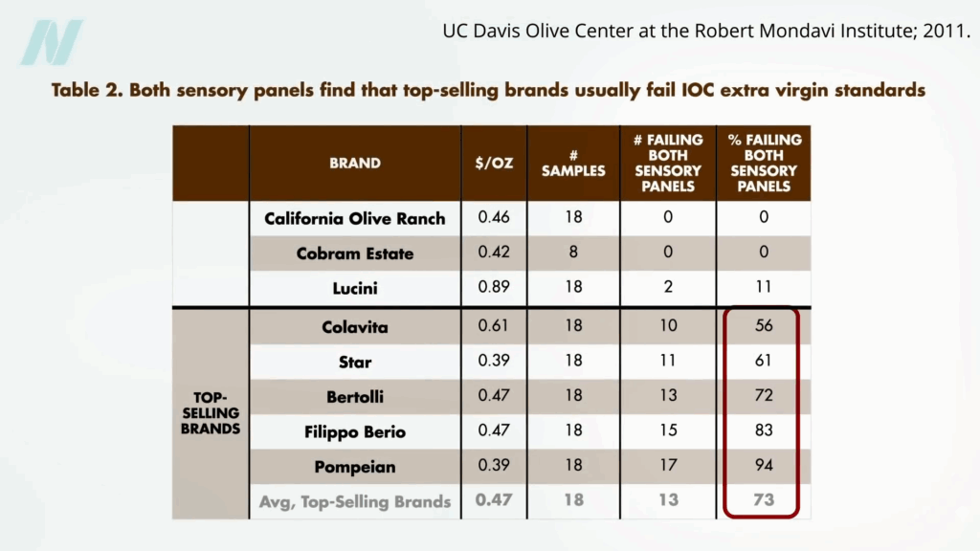
Task: Select the Star brand cell
Action: 354,362
